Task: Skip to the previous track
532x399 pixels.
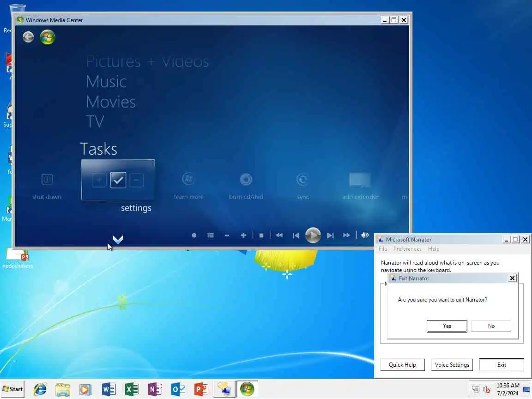Action: [x=296, y=235]
